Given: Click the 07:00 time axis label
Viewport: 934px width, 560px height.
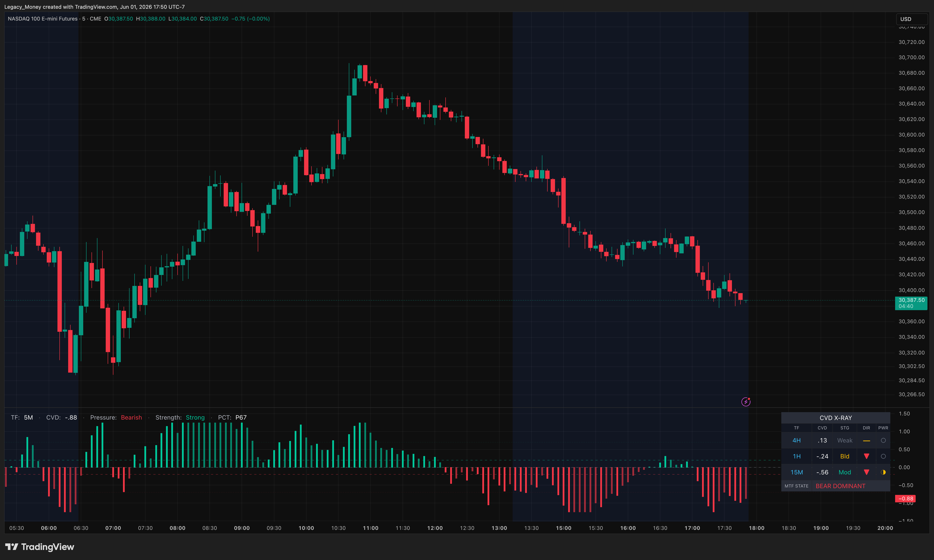Looking at the screenshot, I should (x=113, y=528).
